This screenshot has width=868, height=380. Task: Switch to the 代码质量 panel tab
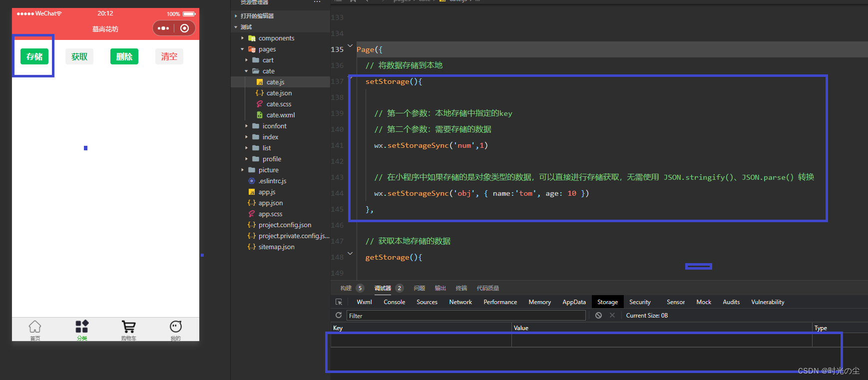coord(488,288)
